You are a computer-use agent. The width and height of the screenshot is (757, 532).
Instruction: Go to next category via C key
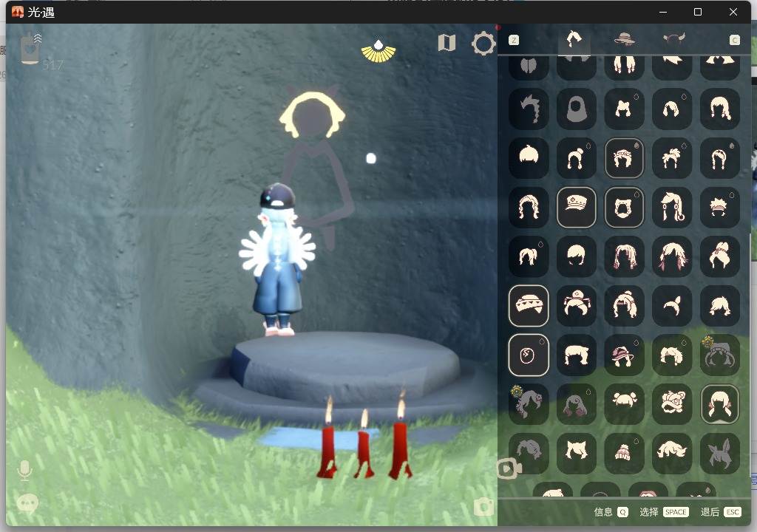734,40
